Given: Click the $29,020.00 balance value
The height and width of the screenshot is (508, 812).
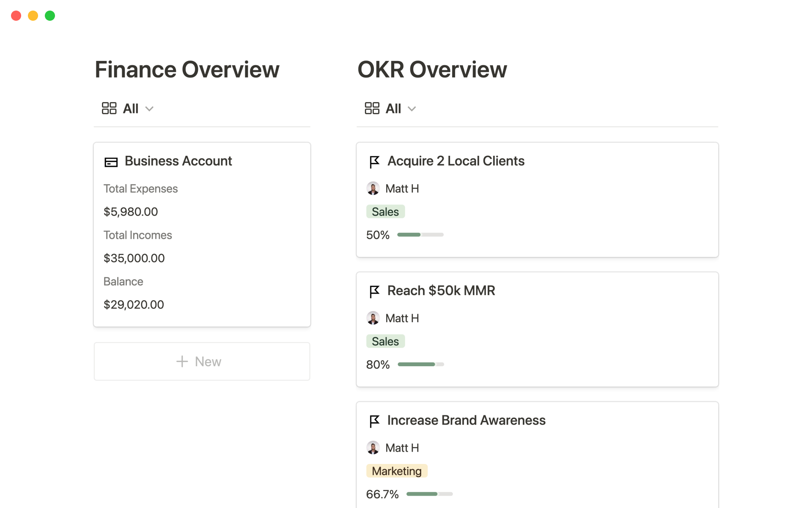Looking at the screenshot, I should (134, 304).
